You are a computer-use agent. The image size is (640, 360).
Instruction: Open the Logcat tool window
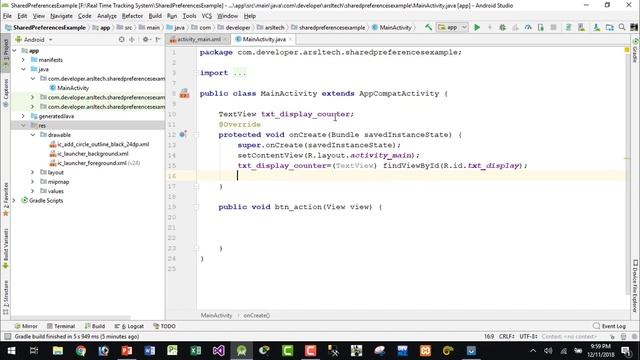pos(129,326)
